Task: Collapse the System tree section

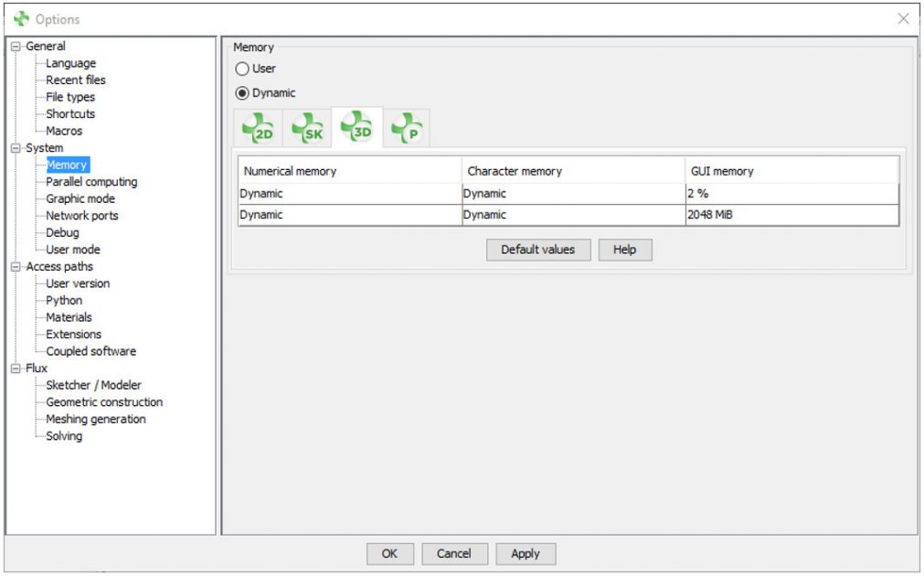Action: (15, 148)
